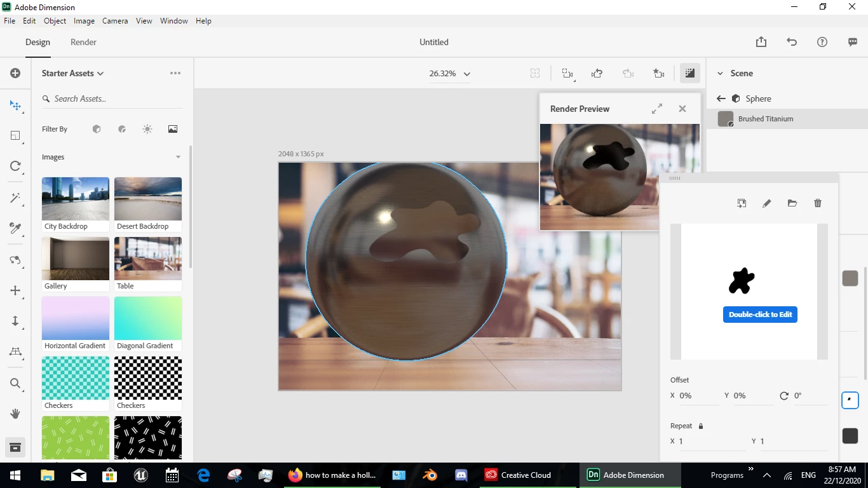Click the rotation icon beside 0°
The image size is (868, 488).
coord(784,395)
